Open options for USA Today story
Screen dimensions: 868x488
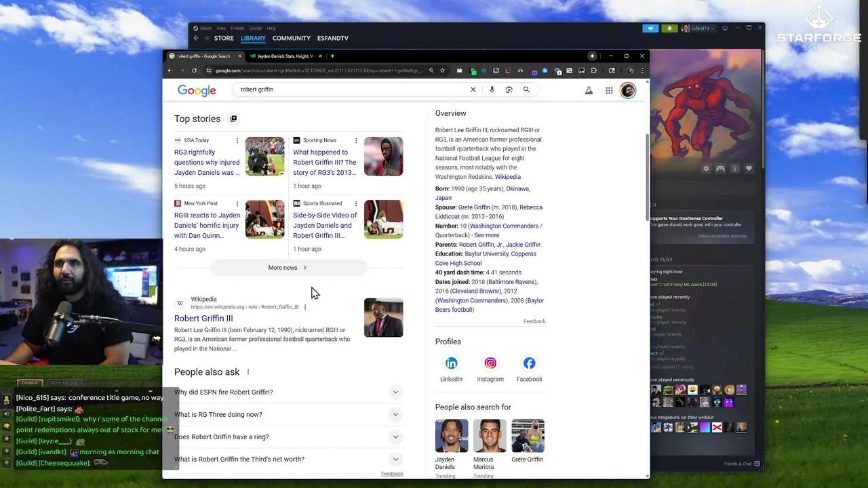pos(237,140)
